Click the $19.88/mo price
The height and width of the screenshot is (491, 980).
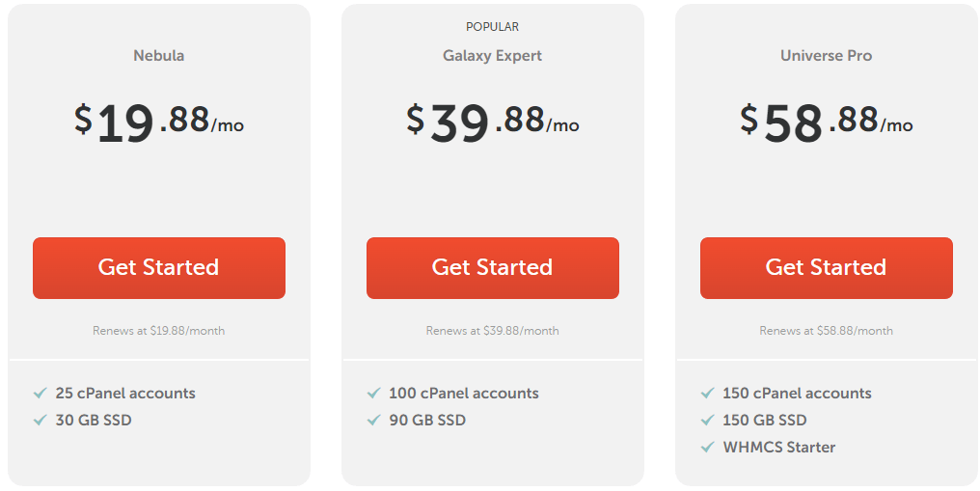click(159, 123)
